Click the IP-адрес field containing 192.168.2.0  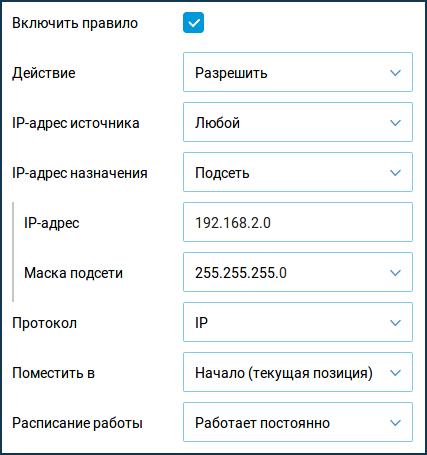click(x=298, y=222)
